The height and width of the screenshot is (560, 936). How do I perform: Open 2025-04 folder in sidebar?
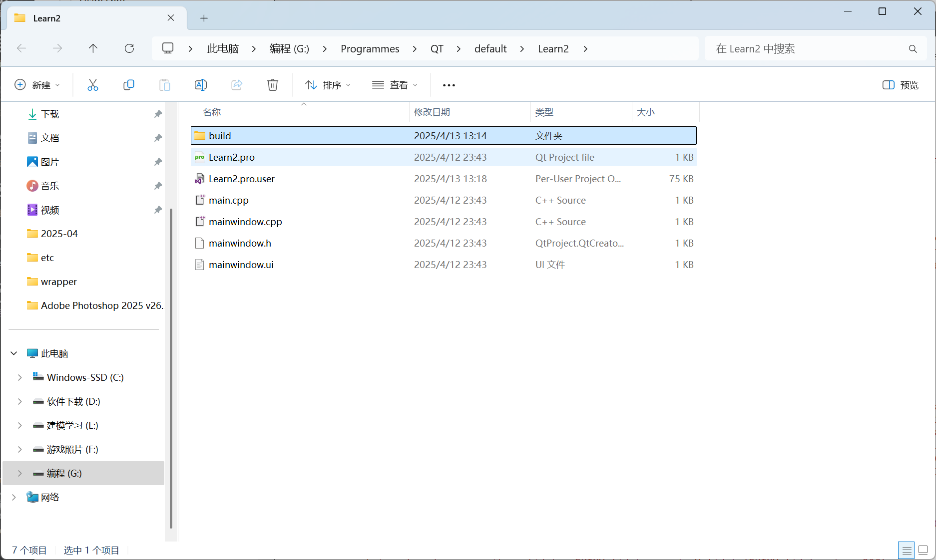click(x=59, y=234)
